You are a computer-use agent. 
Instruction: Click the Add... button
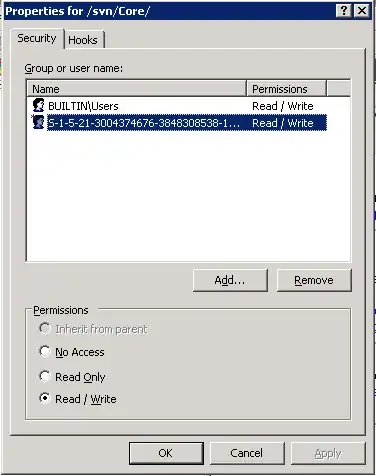coord(230,280)
